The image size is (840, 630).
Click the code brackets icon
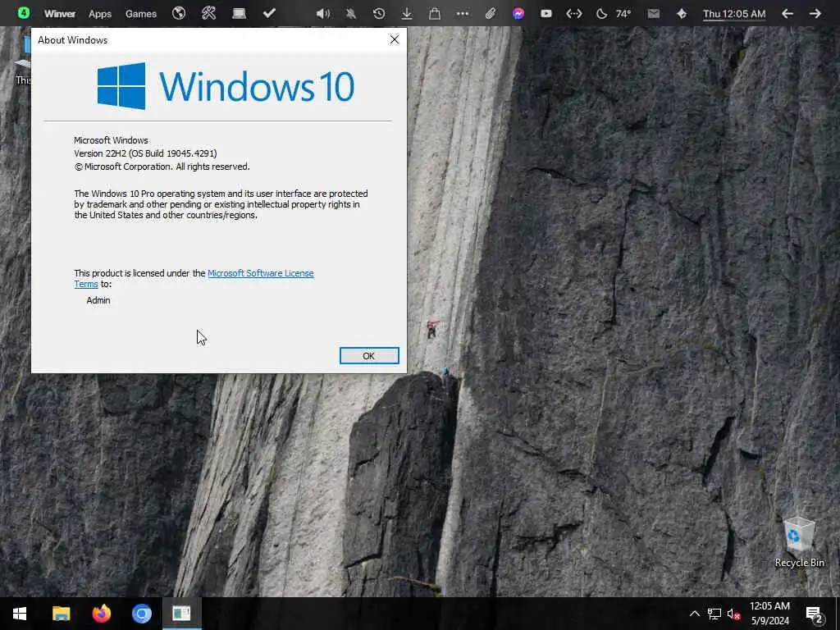573,14
